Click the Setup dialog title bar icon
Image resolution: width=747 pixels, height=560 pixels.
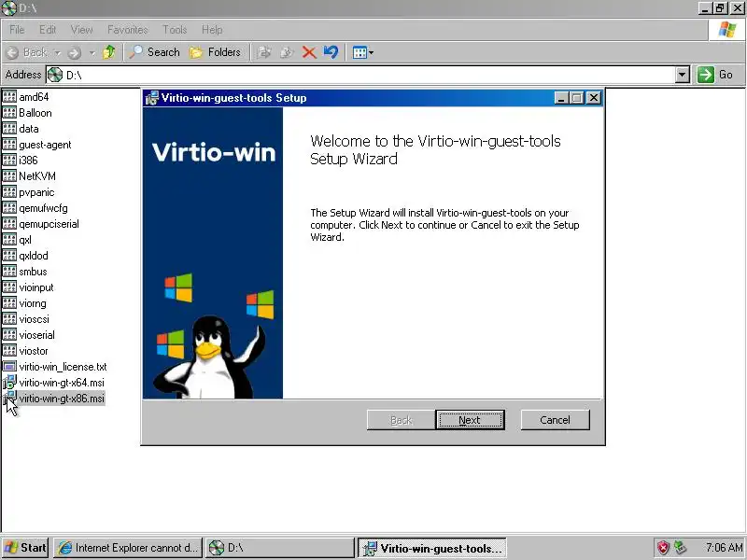click(152, 98)
